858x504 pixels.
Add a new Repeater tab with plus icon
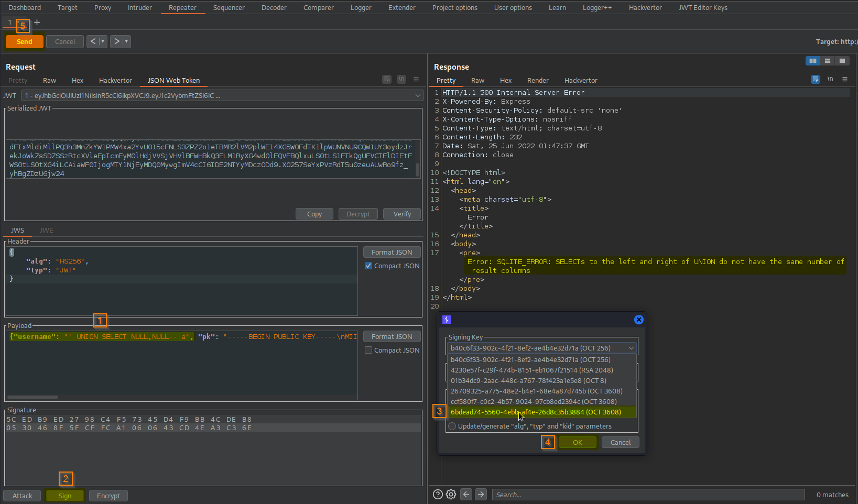(x=37, y=23)
